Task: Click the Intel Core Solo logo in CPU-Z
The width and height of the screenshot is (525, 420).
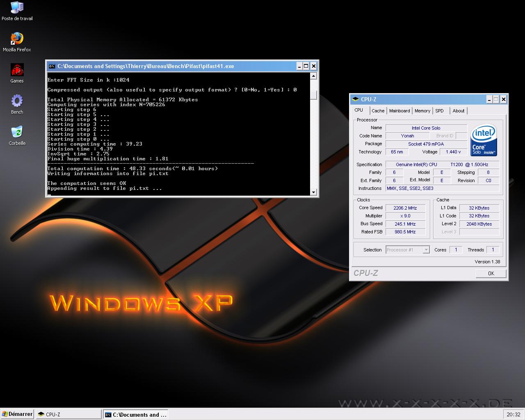Action: 484,140
